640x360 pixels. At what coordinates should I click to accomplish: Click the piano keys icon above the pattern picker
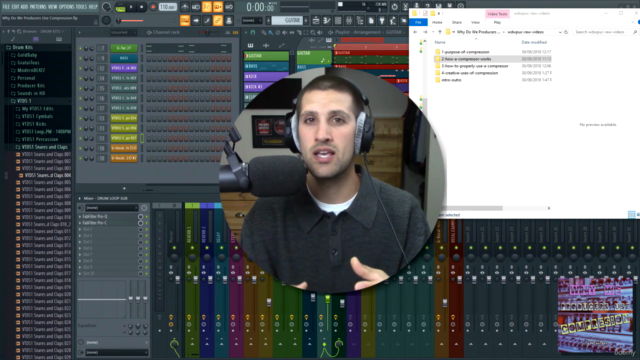250,45
